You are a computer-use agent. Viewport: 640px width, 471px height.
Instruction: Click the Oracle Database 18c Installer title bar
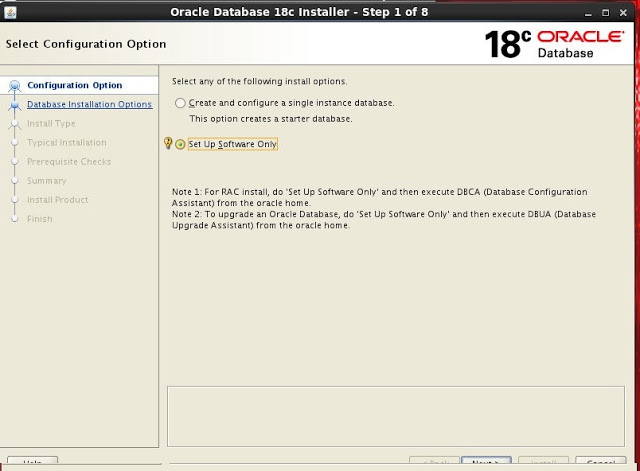click(320, 12)
